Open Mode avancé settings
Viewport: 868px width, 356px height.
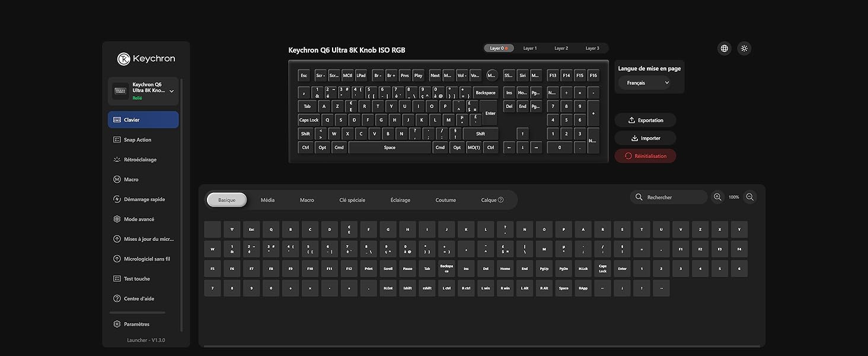143,219
